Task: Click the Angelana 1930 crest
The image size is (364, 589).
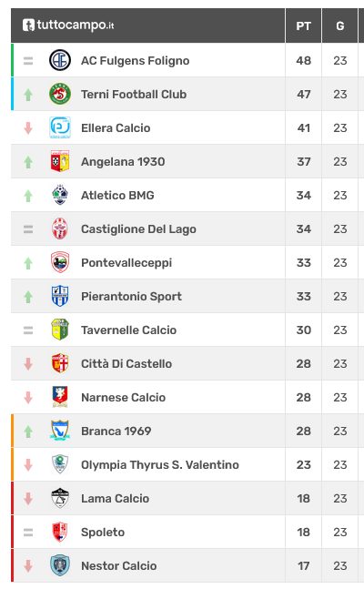Action: tap(60, 161)
